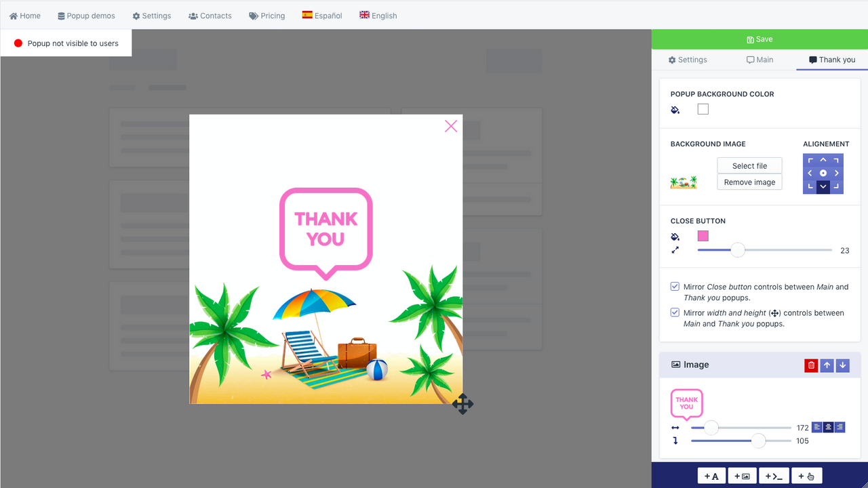Open the Settings tab in the editor panel
Image resolution: width=868 pixels, height=488 pixels.
pos(687,60)
